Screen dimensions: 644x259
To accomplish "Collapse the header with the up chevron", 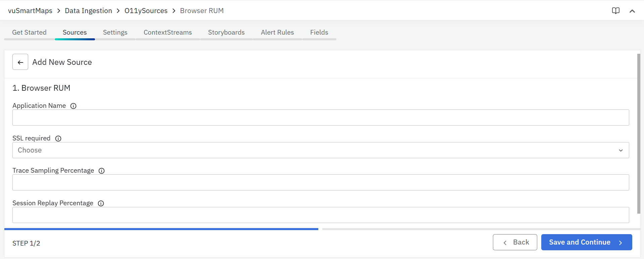I will click(632, 11).
